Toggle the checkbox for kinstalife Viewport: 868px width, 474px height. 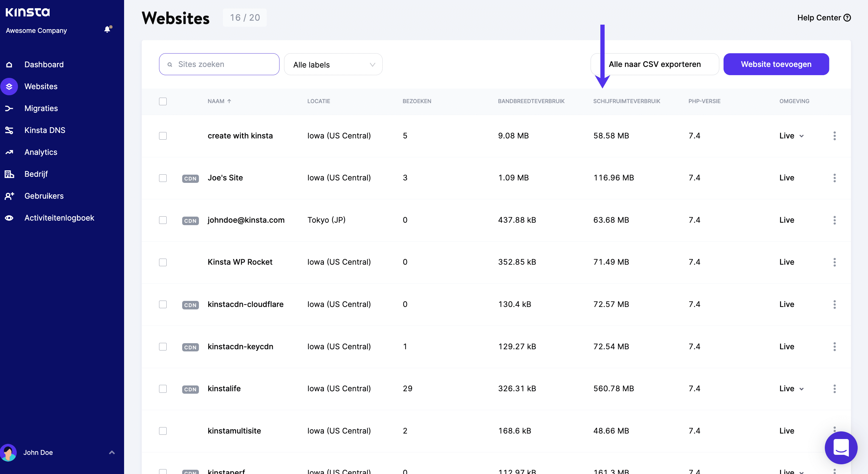click(x=163, y=388)
